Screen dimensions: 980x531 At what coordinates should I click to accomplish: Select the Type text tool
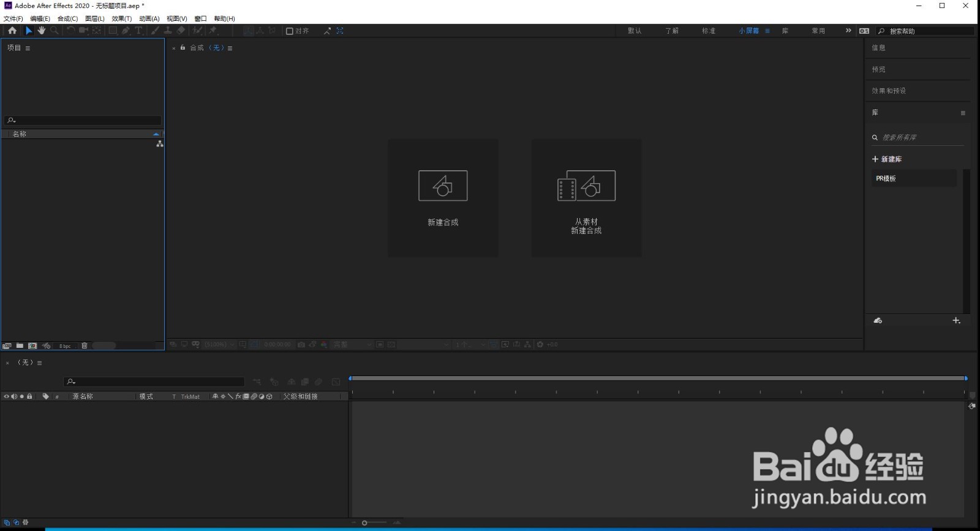tap(139, 30)
